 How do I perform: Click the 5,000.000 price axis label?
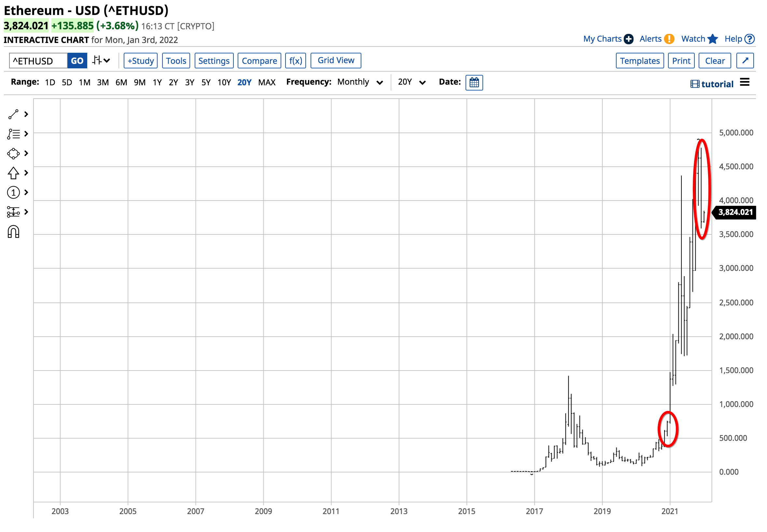[736, 133]
